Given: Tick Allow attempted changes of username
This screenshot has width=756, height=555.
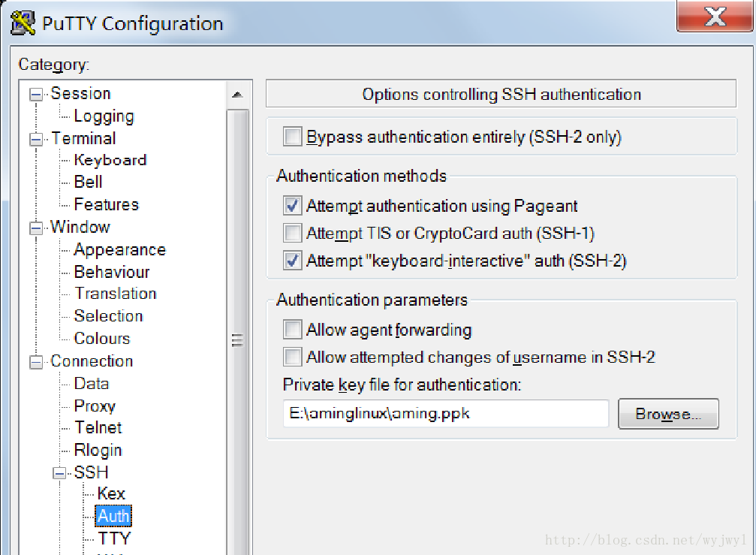Looking at the screenshot, I should point(292,357).
